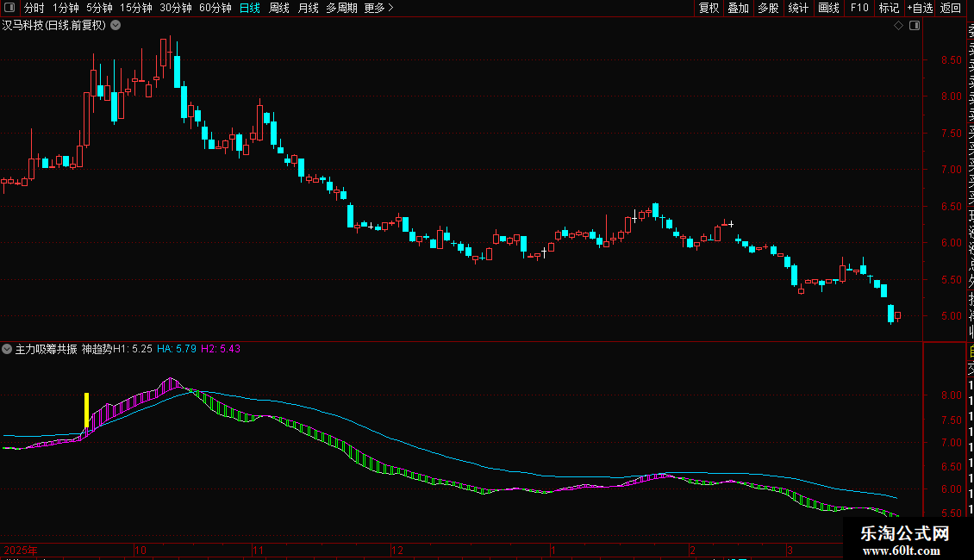Add stock via +自选
The image size is (974, 560).
920,8
